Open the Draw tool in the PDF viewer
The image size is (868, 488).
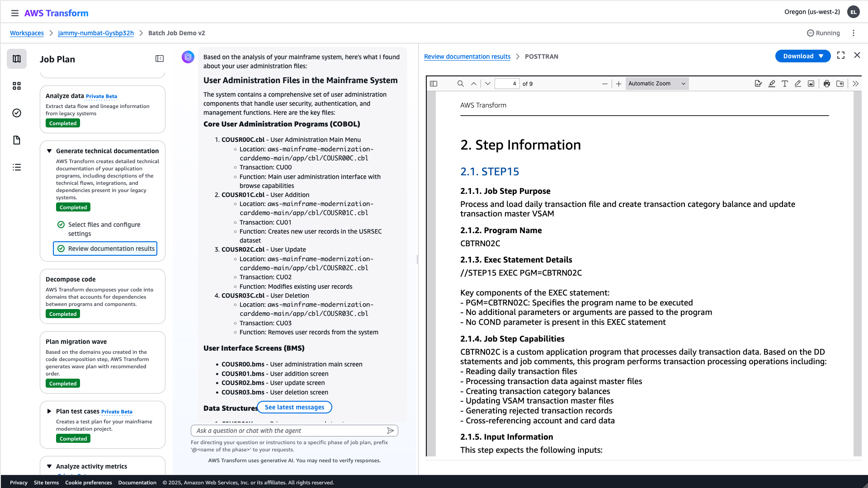[797, 84]
